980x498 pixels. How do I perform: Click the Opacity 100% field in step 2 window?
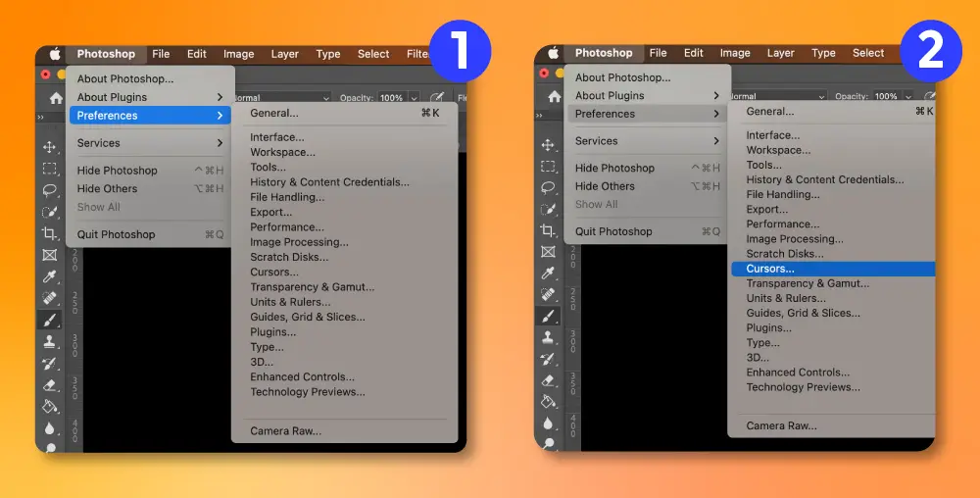[886, 96]
